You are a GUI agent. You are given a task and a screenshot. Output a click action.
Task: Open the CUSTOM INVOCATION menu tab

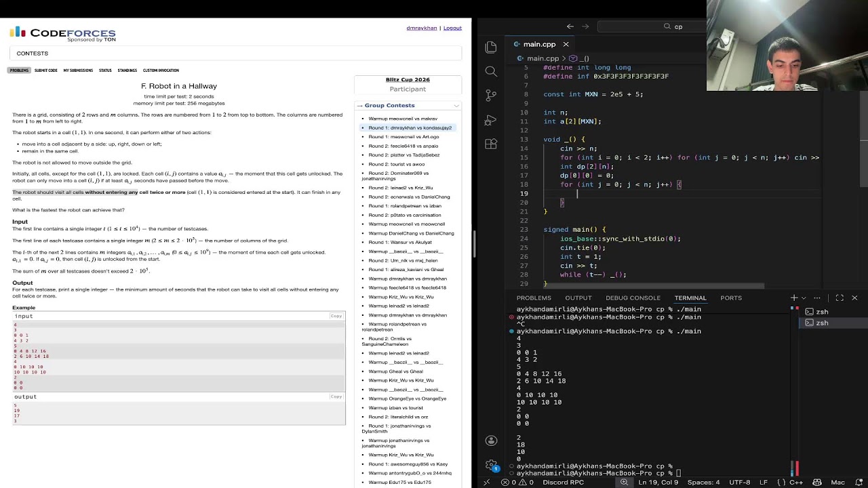click(x=161, y=70)
